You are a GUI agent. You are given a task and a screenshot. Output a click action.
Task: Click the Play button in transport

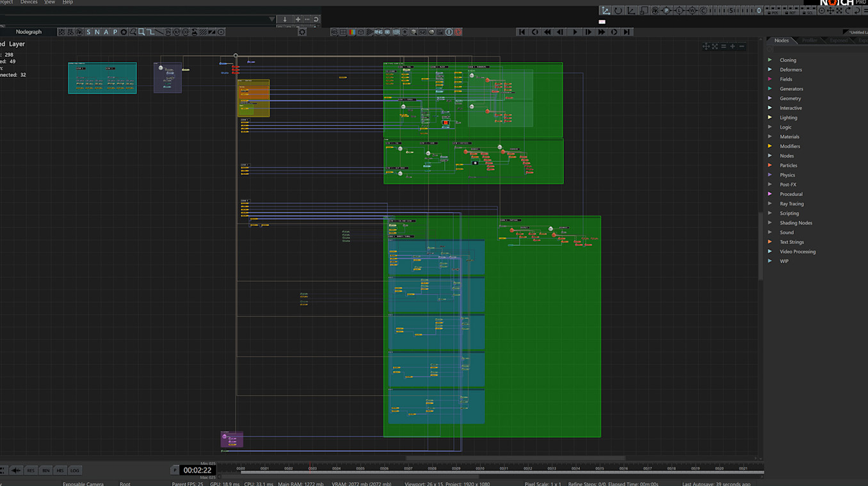[x=574, y=32]
